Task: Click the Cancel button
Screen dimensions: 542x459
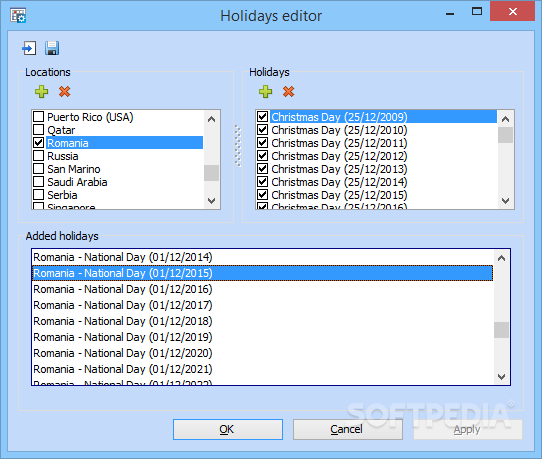Action: click(348, 429)
